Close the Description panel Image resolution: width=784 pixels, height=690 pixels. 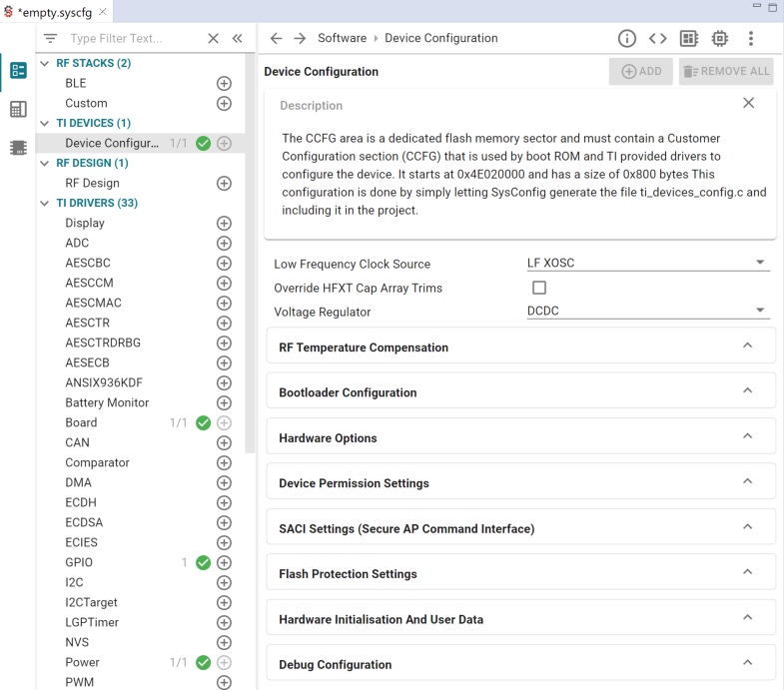[748, 103]
